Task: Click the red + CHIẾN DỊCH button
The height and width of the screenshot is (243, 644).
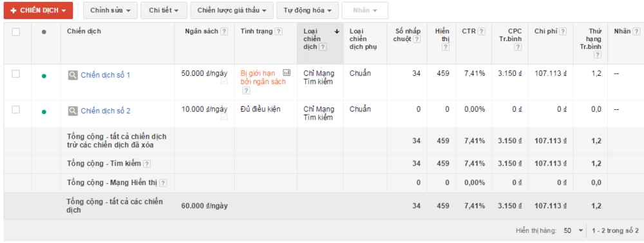Action: point(38,10)
